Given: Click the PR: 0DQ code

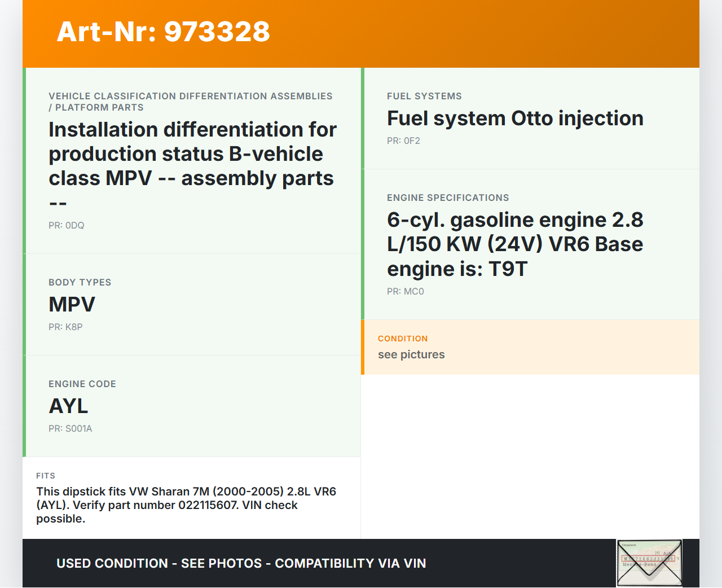Looking at the screenshot, I should click(x=67, y=225).
